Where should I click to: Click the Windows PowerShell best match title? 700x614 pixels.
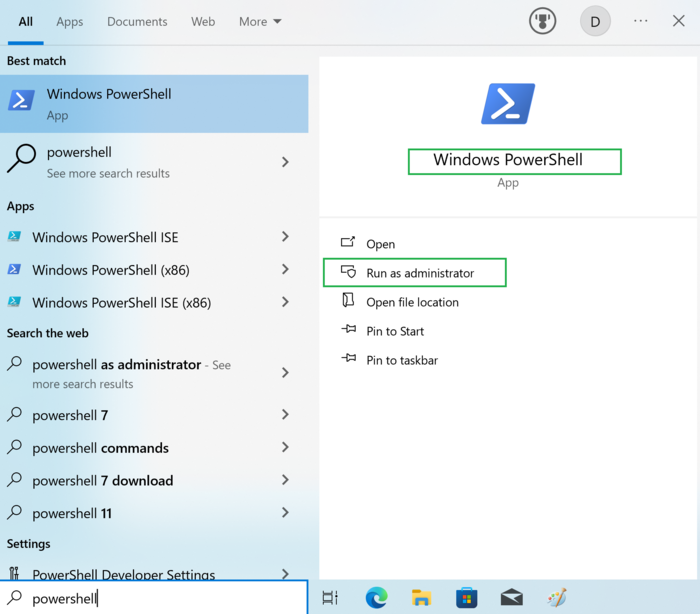click(109, 94)
